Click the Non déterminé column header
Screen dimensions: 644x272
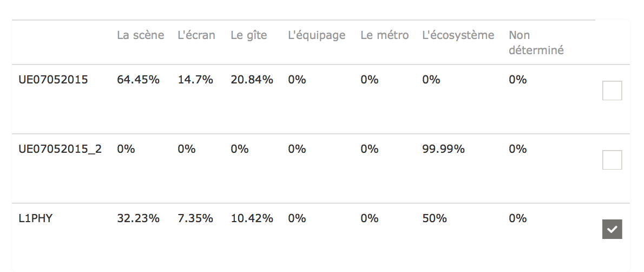coord(536,43)
